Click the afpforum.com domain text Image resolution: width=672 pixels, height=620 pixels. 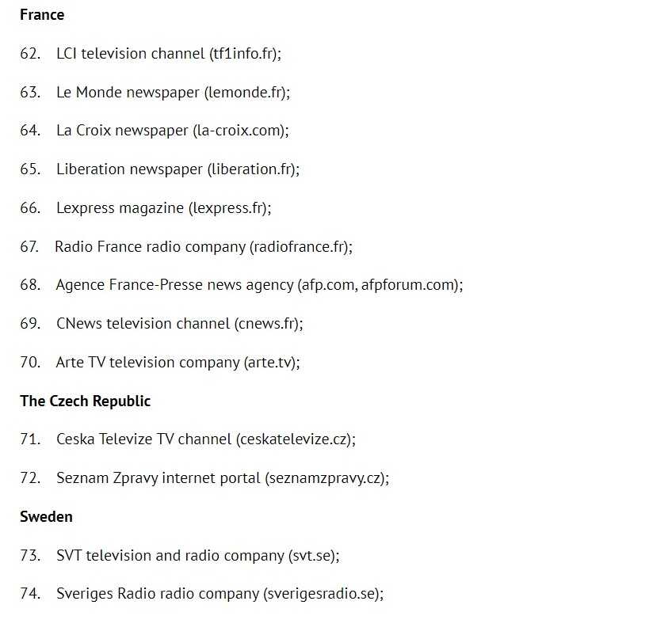tap(407, 285)
